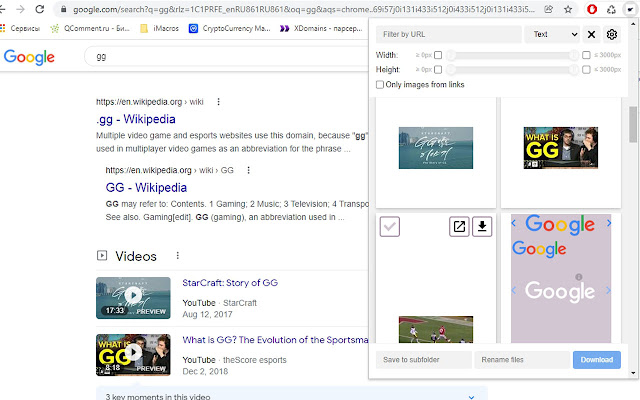The width and height of the screenshot is (640, 400).
Task: Open the Videos section three-dot menu
Action: point(177,256)
